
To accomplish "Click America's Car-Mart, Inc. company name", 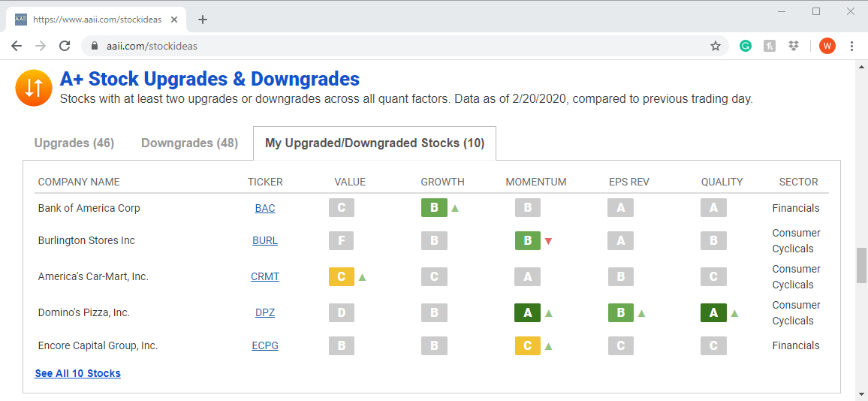I will point(93,276).
